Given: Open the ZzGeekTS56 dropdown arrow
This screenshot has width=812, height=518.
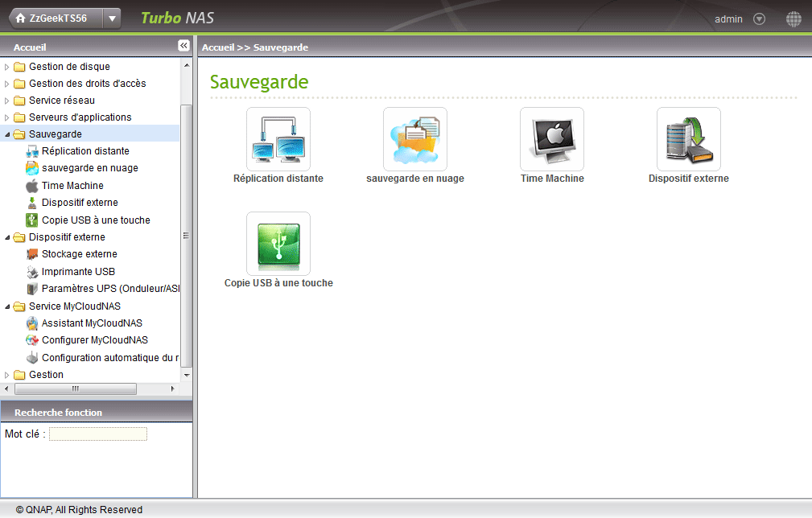Looking at the screenshot, I should tap(112, 18).
